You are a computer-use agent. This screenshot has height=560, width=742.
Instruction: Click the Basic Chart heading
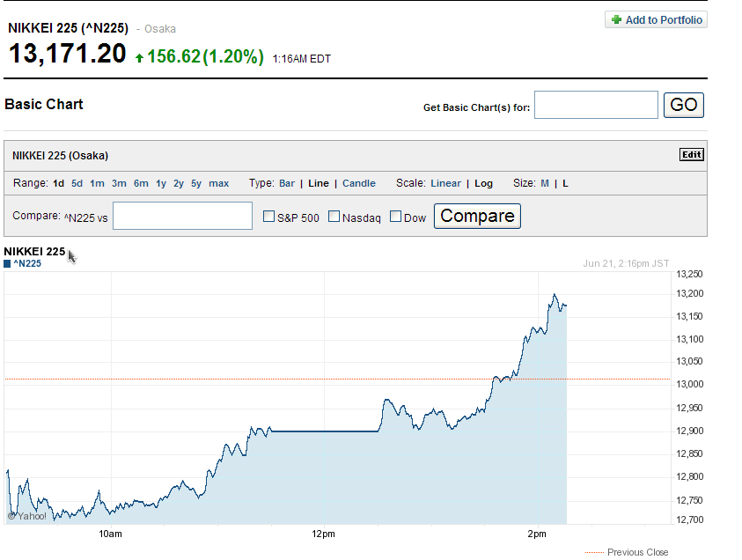click(43, 104)
